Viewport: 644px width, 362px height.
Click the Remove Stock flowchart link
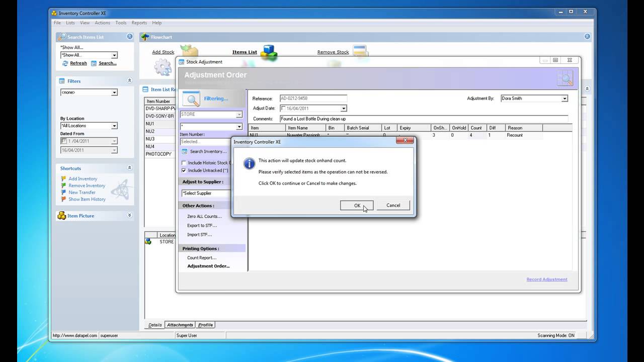[x=333, y=52]
